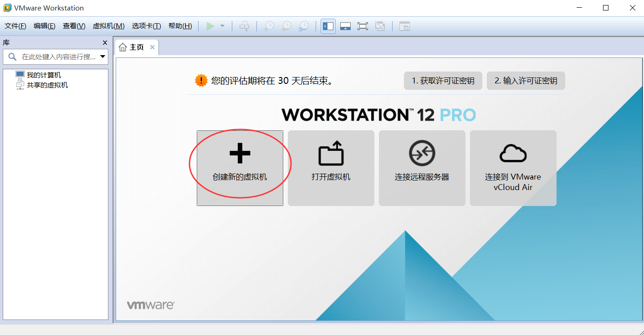The height and width of the screenshot is (335, 644).
Task: Click the magnifier search icon in library
Action: (x=12, y=57)
